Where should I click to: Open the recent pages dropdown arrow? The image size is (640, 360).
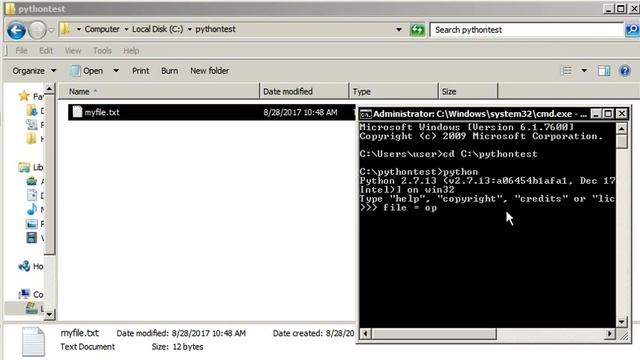(51, 30)
